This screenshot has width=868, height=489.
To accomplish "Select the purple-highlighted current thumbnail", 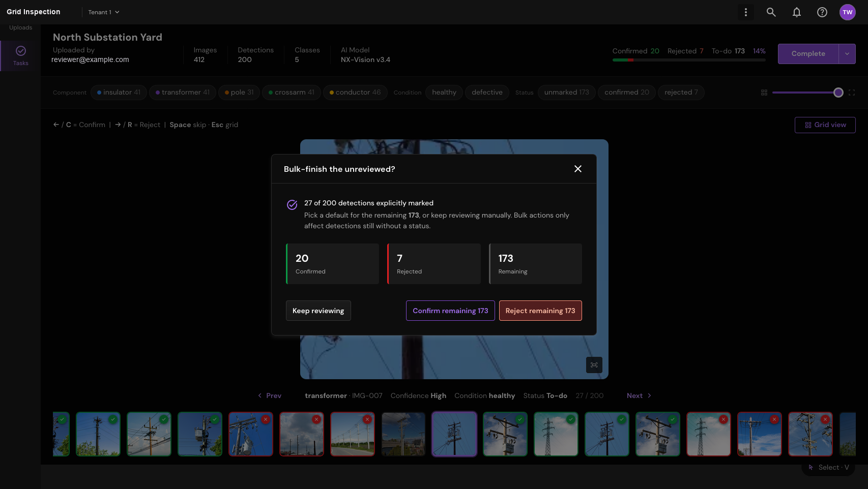I will [x=454, y=434].
